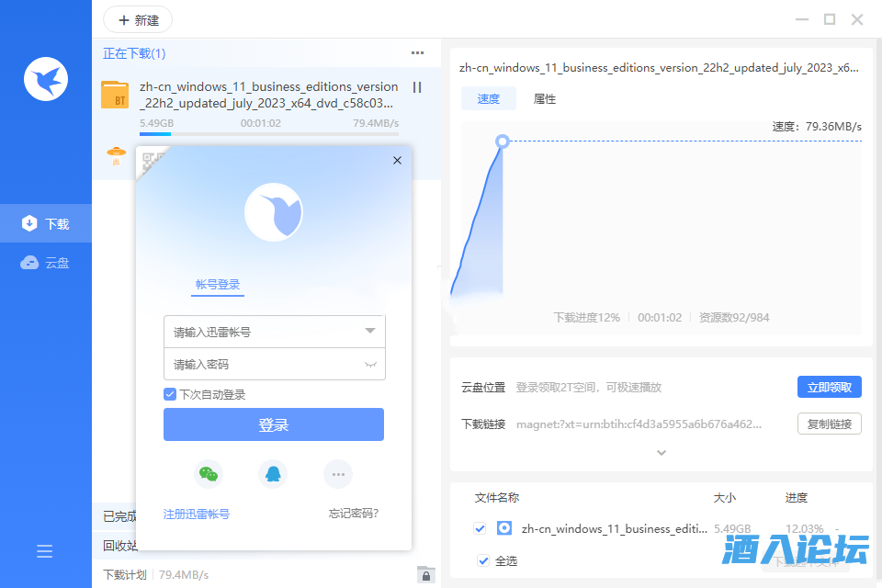Image resolution: width=882 pixels, height=588 pixels.
Task: Click 5.49GB size in the file row
Action: pyautogui.click(x=732, y=528)
